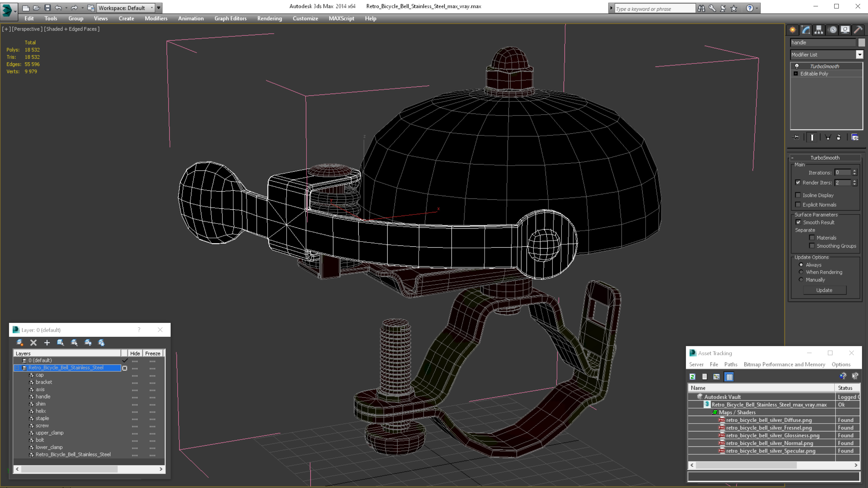Open the undo history dropdown arrow
The height and width of the screenshot is (488, 868).
pyautogui.click(x=66, y=8)
